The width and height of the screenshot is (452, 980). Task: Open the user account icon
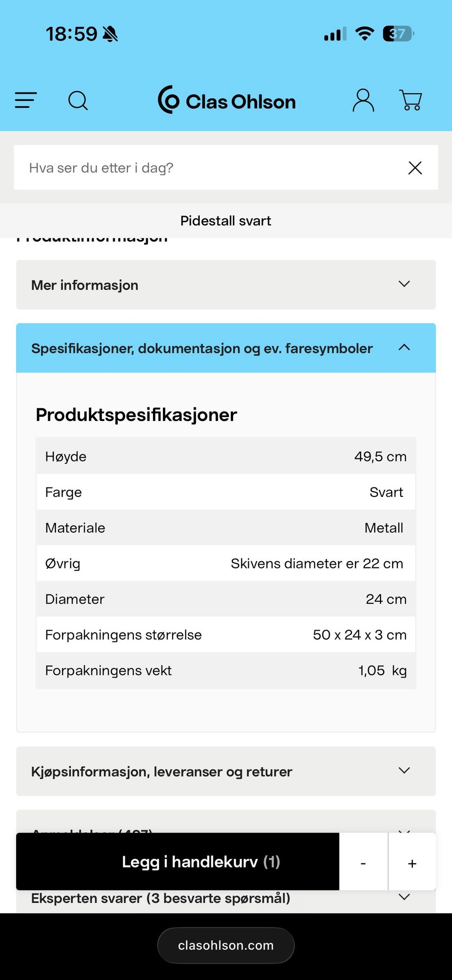pos(363,100)
